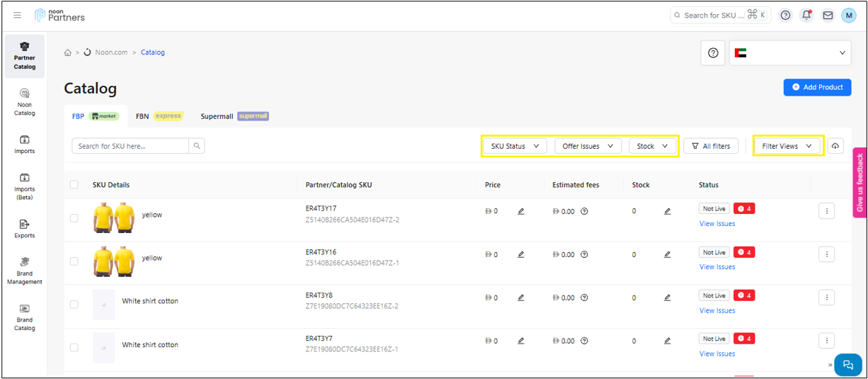868x379 pixels.
Task: Toggle the select-all checkbox in table header
Action: (x=74, y=185)
